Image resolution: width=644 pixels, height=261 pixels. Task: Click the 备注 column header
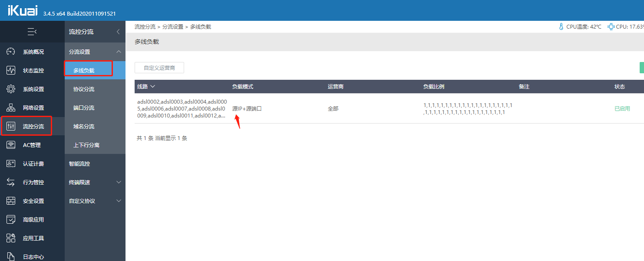tap(524, 87)
